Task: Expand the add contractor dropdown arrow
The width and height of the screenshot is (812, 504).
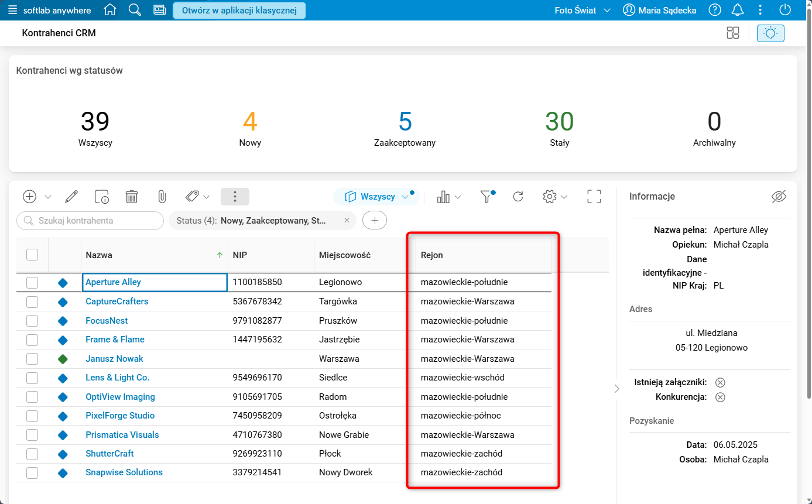Action: click(48, 197)
